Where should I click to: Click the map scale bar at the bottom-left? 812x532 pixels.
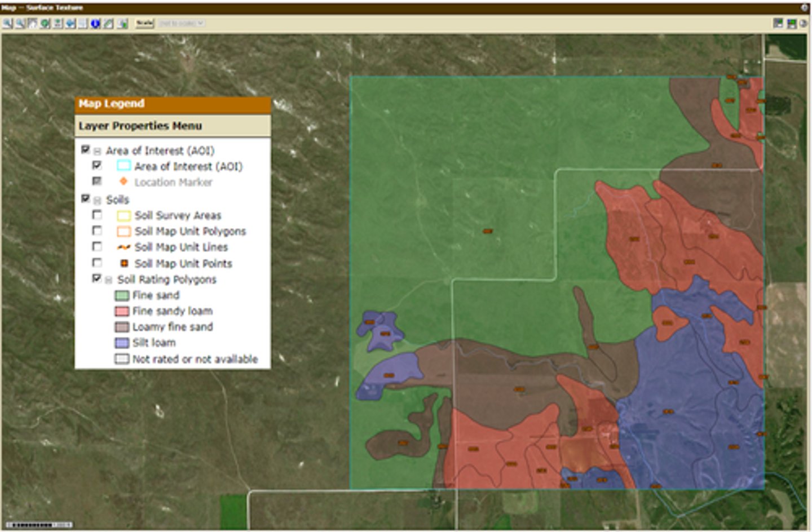[39, 525]
